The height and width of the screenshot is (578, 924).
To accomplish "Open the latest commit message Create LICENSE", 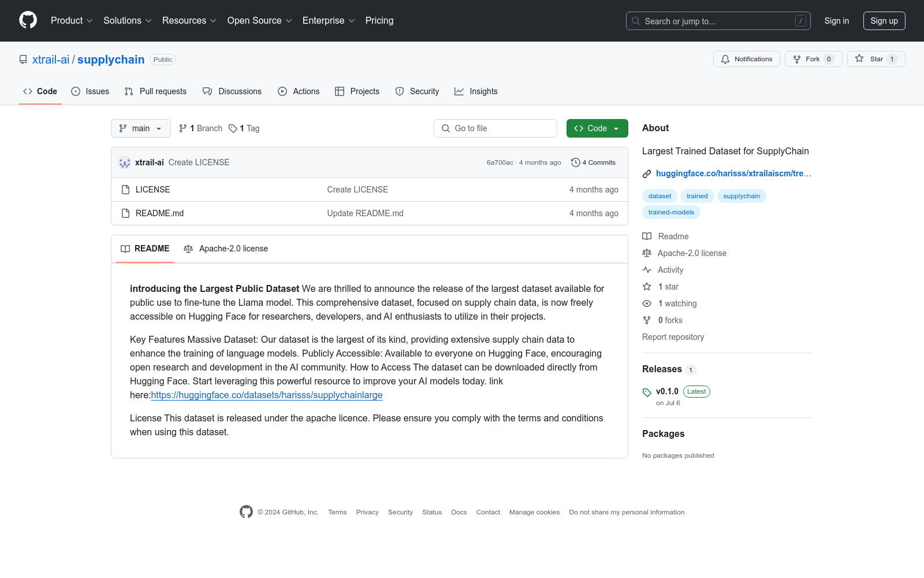I will point(199,162).
